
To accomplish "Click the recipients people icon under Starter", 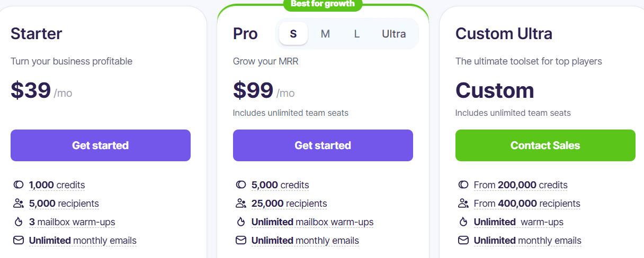I will pos(19,204).
